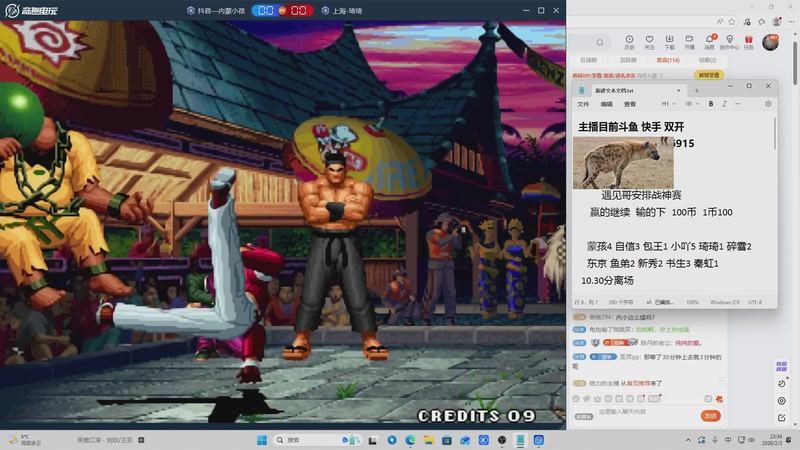Screen dimensions: 800x450
Task: Open the browser favorites collection icon
Action: tap(762, 21)
